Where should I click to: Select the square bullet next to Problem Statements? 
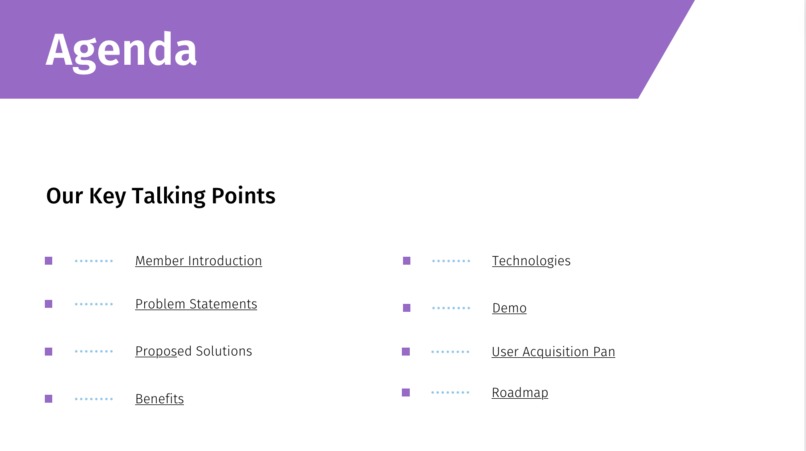tap(48, 304)
